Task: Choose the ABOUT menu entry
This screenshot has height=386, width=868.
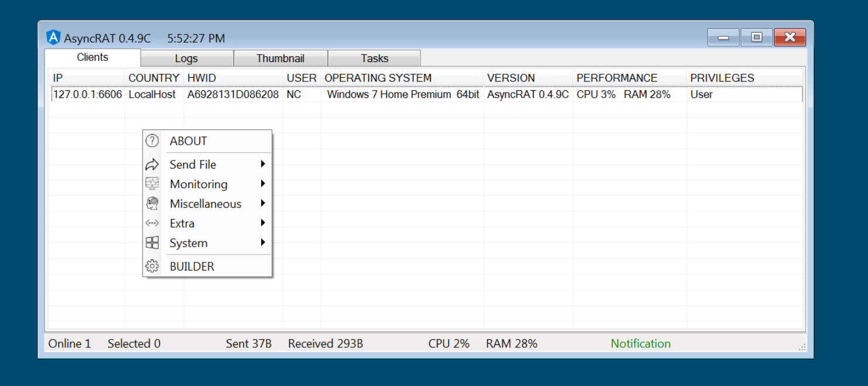Action: tap(189, 141)
